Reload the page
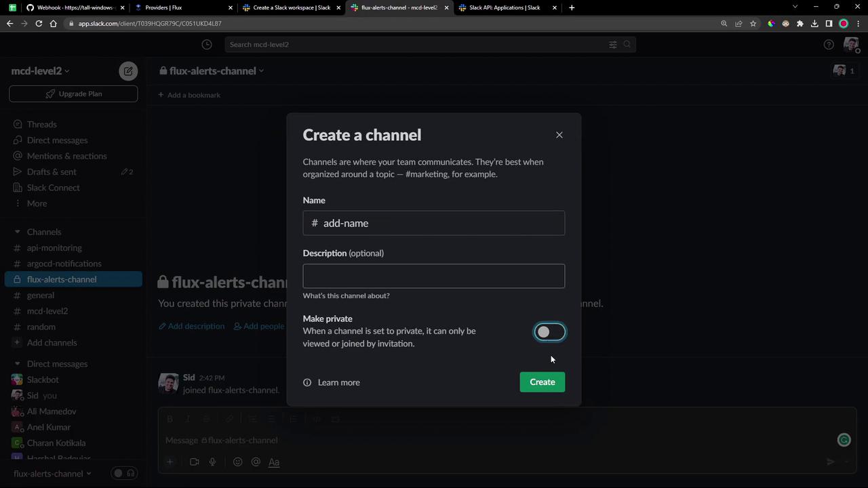868x488 pixels. click(x=39, y=24)
